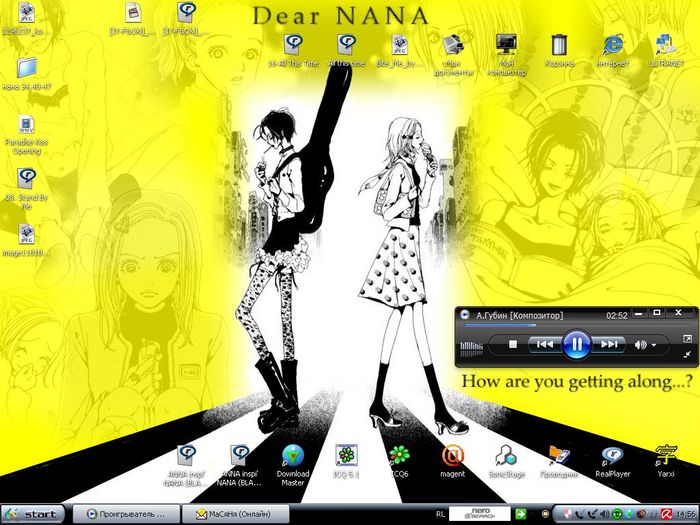The image size is (700, 525).
Task: Click the system tray volume speaker icon
Action: tap(604, 515)
